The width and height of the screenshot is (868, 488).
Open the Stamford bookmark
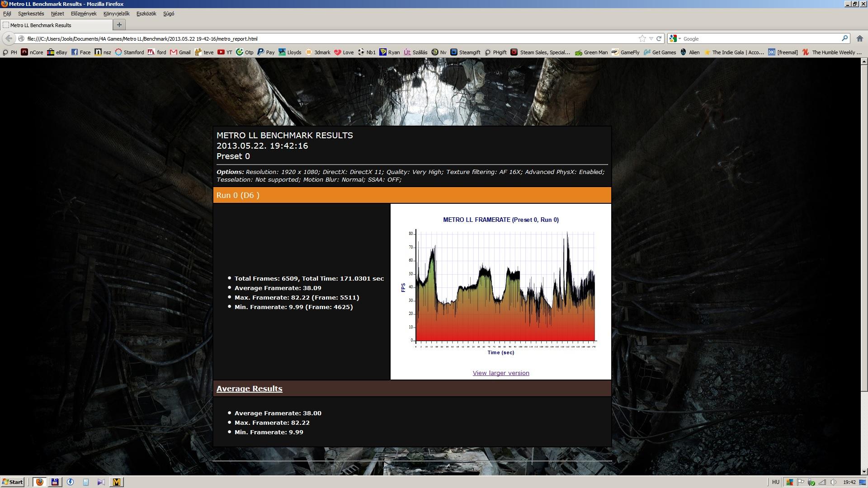(x=129, y=52)
